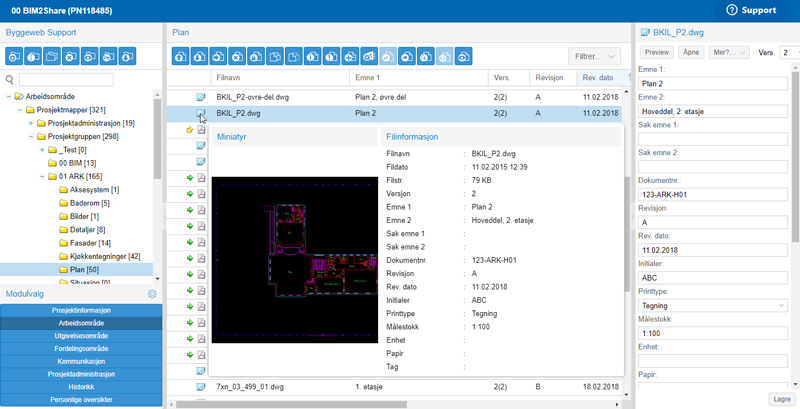Click the Dokumentnr. field 123-ARK-H01

tap(713, 194)
